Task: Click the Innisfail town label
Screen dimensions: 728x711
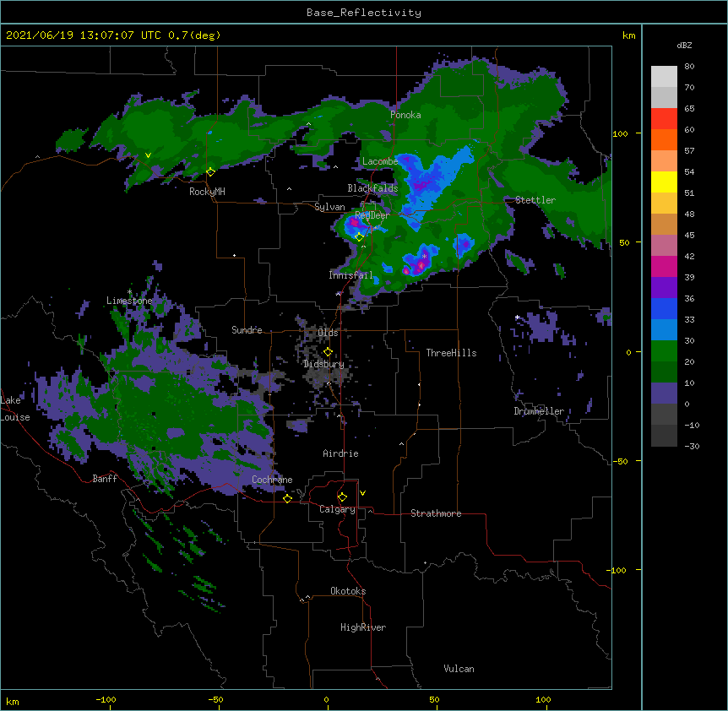Action: pos(350,275)
